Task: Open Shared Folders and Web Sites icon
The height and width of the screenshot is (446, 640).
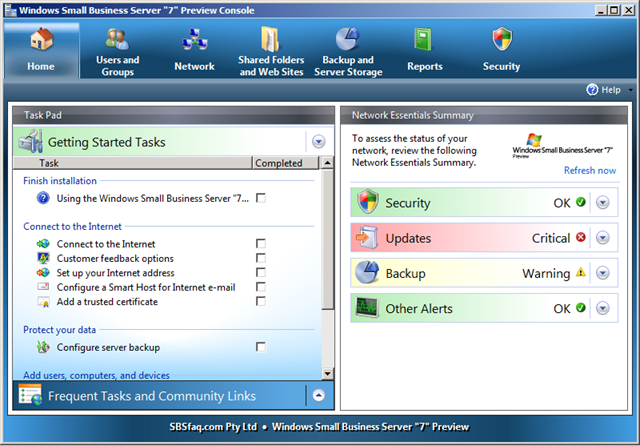Action: 271,40
